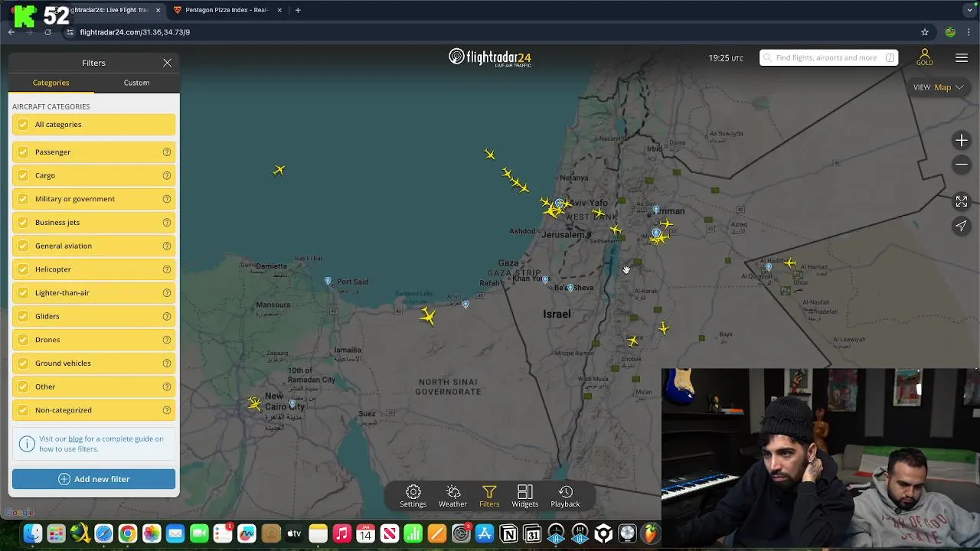
Task: Toggle the Ground vehicles checkbox
Action: [23, 364]
